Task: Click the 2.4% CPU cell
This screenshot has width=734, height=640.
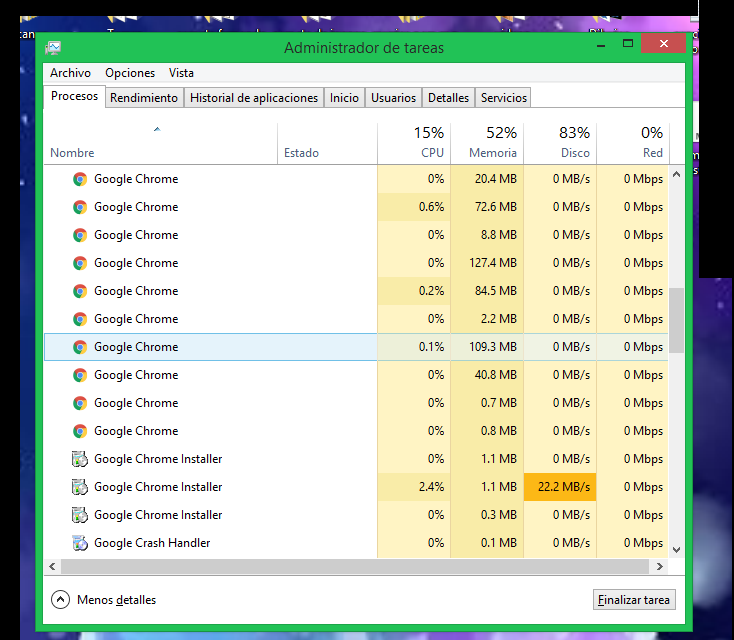Action: pyautogui.click(x=414, y=487)
